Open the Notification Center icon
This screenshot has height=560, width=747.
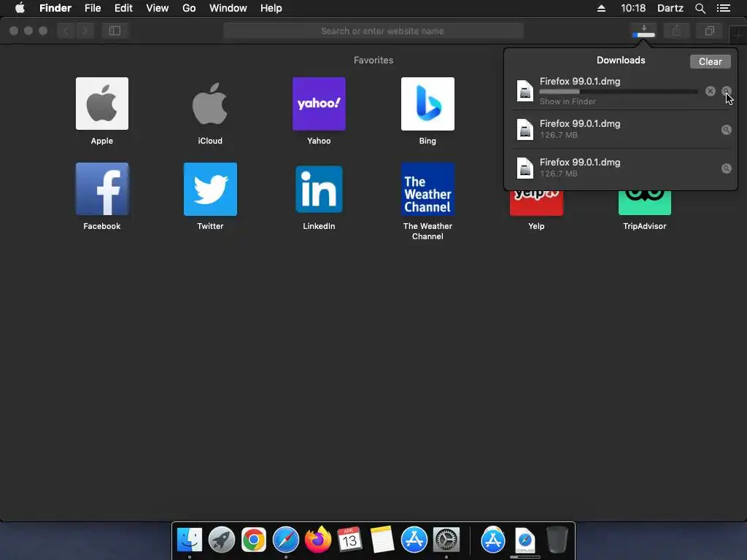[x=724, y=8]
